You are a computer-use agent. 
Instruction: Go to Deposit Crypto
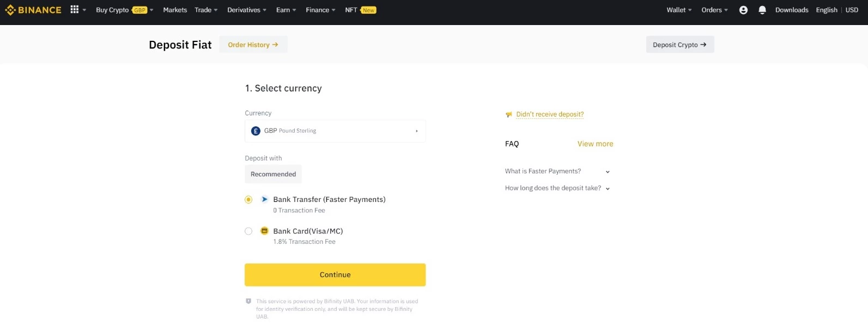[x=679, y=45]
